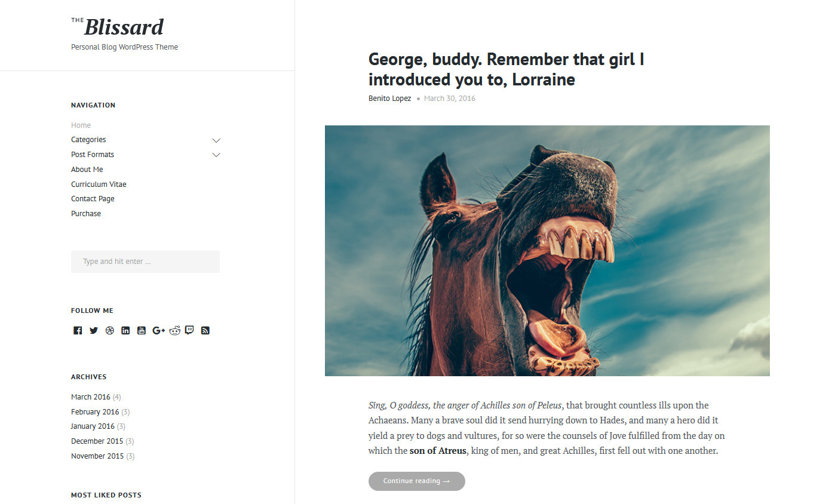838x504 pixels.
Task: Open the Twitter follow icon
Action: (94, 330)
